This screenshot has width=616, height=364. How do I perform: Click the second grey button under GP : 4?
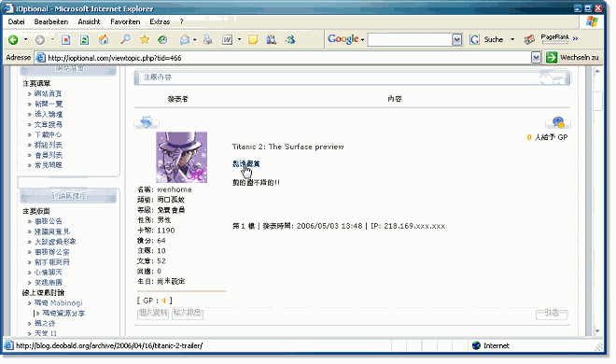(x=188, y=313)
